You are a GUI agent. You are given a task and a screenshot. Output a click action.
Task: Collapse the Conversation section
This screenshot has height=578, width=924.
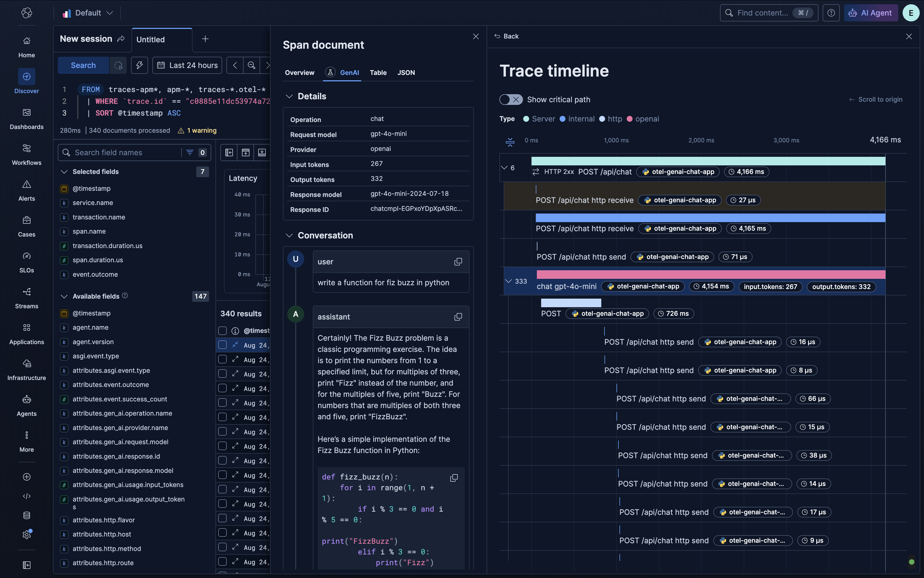(289, 235)
